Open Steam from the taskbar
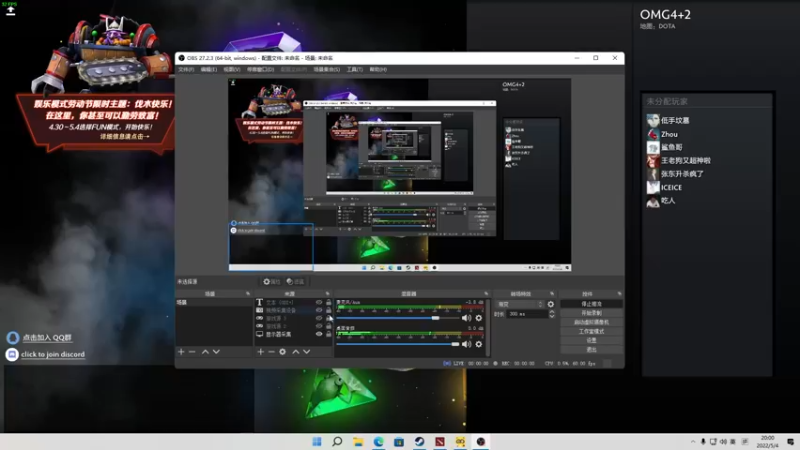800x450 pixels. tap(419, 441)
